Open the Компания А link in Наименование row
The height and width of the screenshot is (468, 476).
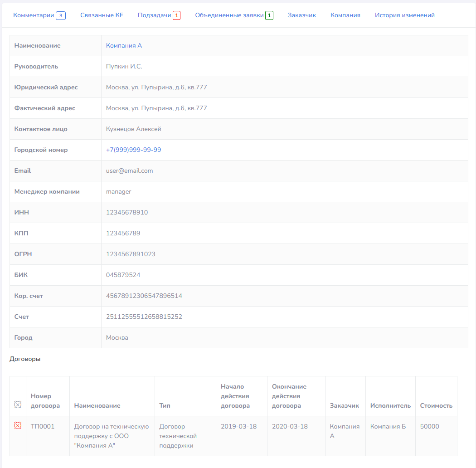click(124, 46)
